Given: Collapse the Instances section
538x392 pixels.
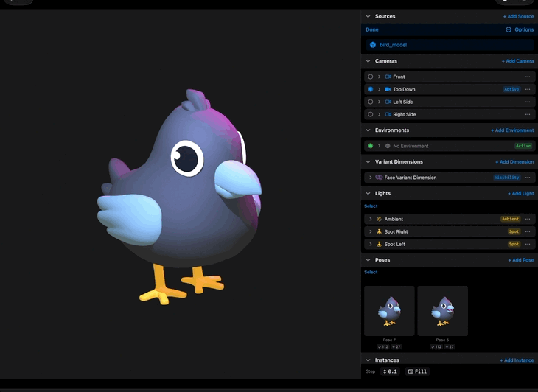Looking at the screenshot, I should (368, 360).
